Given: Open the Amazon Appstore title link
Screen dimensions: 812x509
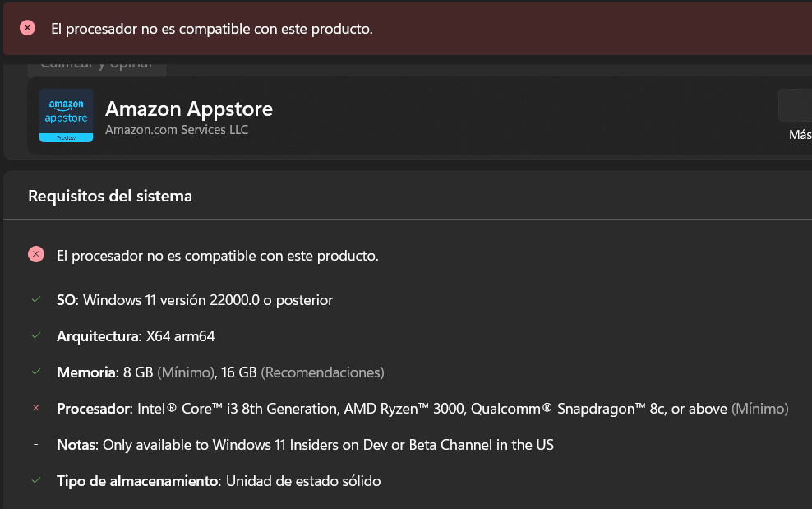Looking at the screenshot, I should click(x=188, y=109).
